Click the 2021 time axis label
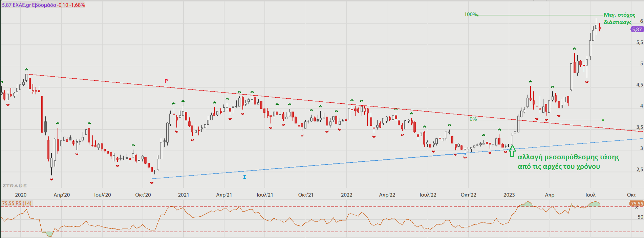 tap(184, 195)
